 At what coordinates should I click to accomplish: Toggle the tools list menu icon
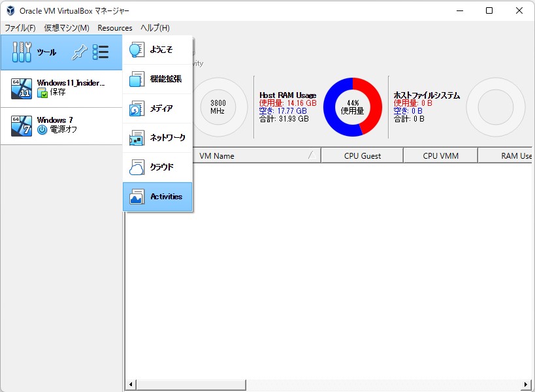101,52
